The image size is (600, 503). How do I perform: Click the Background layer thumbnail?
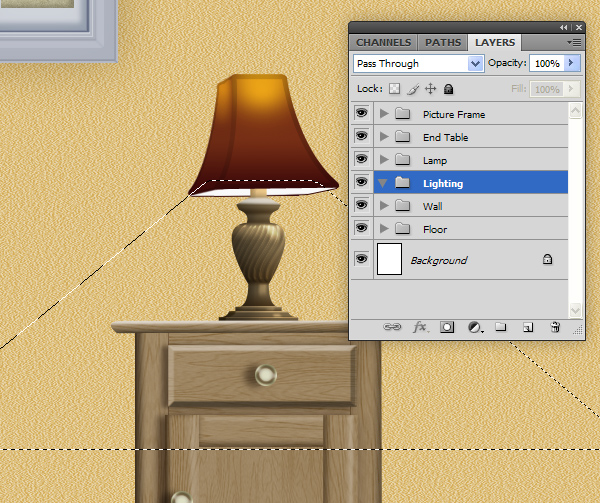(x=389, y=260)
